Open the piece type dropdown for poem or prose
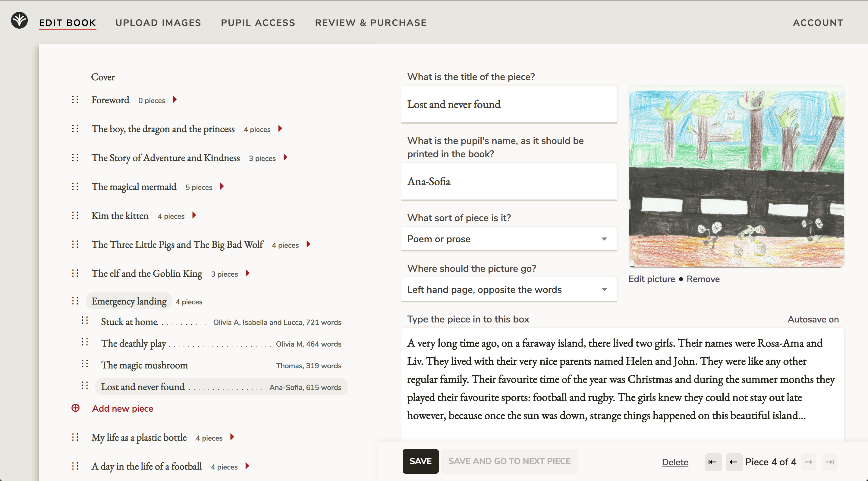The image size is (868, 481). click(508, 239)
